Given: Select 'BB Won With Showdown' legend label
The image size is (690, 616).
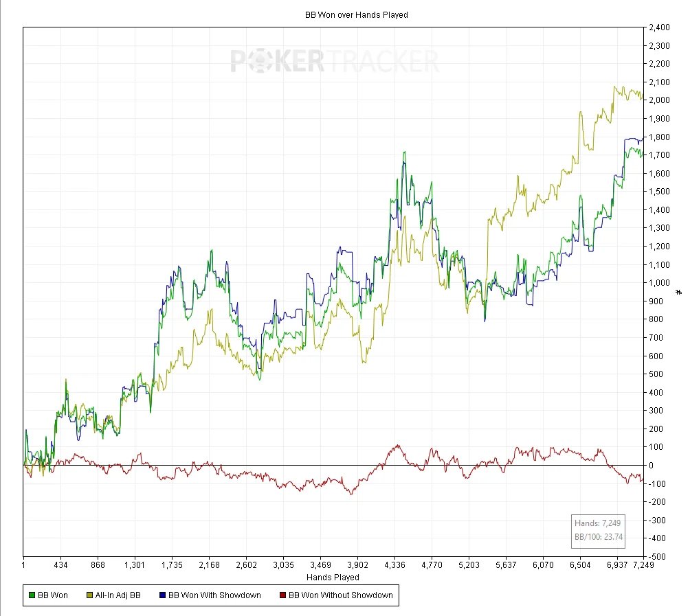Looking at the screenshot, I should [x=214, y=595].
